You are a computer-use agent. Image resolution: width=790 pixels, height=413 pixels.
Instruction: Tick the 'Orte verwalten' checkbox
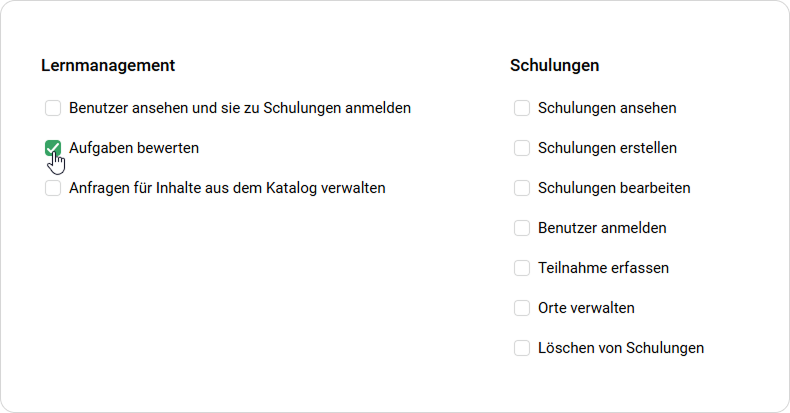point(522,308)
